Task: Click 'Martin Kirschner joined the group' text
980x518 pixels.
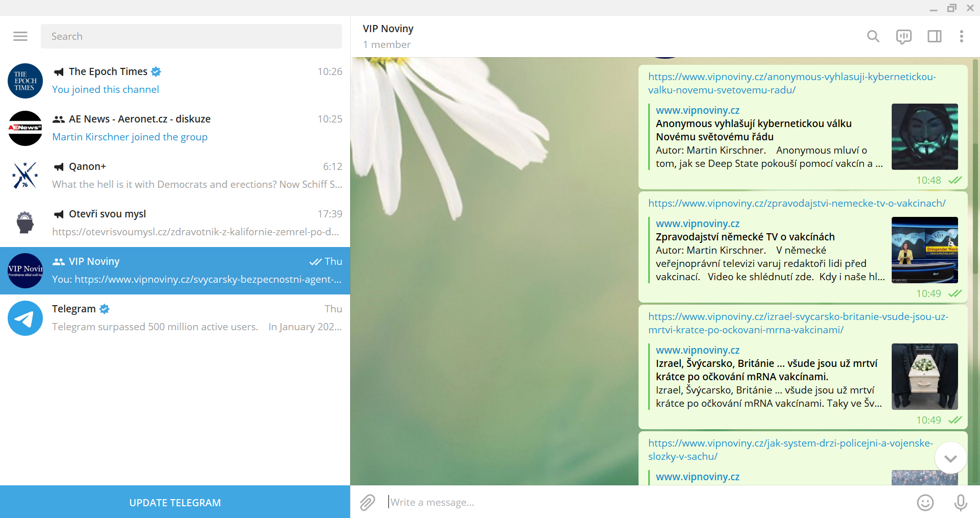Action: [x=130, y=137]
